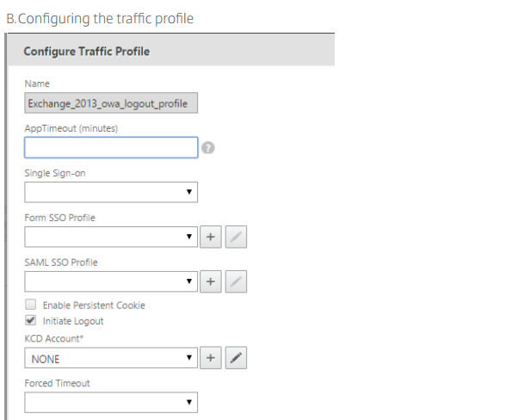This screenshot has height=420, width=518.
Task: Edit the Form SSO Profile with pencil icon
Action: point(235,236)
